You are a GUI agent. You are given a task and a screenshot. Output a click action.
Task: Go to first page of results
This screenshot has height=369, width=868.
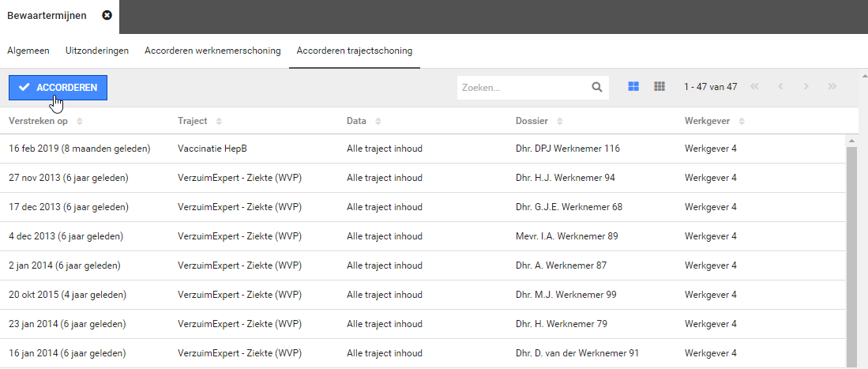754,87
